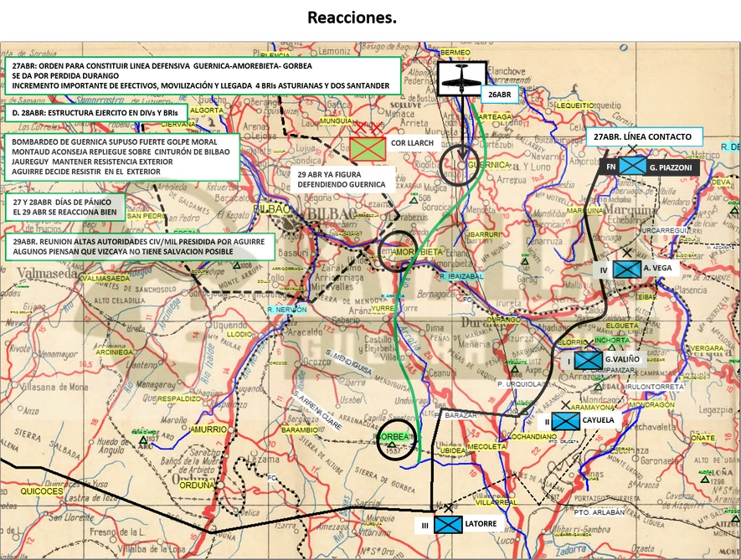Click the blue G. PIAZZONI unit symbol
Viewport: 741px width, 560px height.
633,167
